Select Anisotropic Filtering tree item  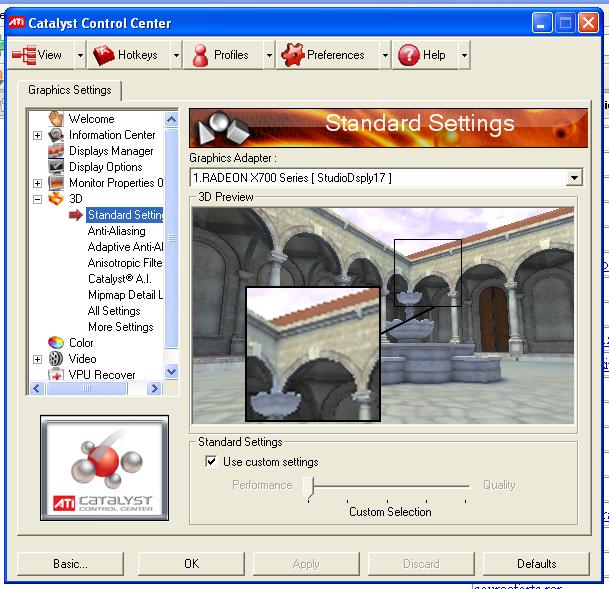(125, 262)
